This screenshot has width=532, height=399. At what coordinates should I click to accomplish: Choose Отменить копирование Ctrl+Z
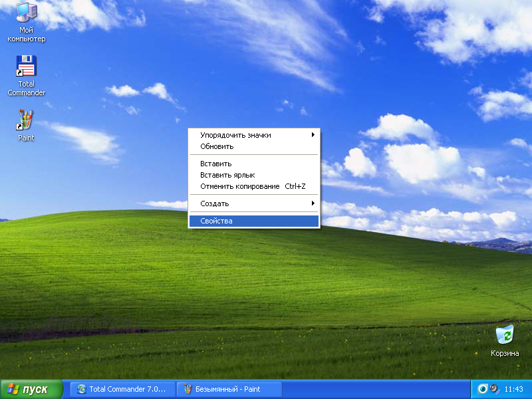pos(254,186)
